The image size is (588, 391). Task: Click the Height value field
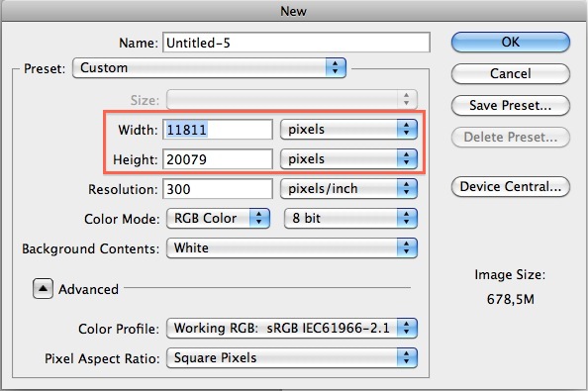click(x=218, y=159)
